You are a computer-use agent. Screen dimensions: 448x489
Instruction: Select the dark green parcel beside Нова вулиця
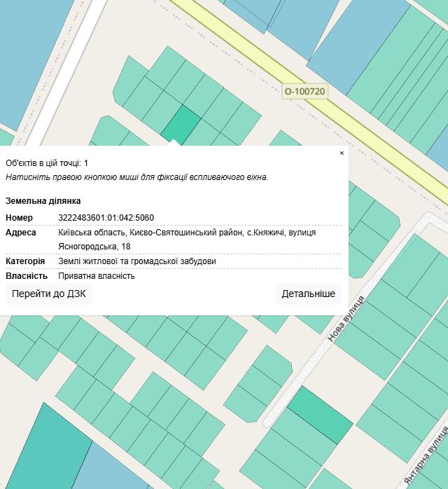coord(320,414)
